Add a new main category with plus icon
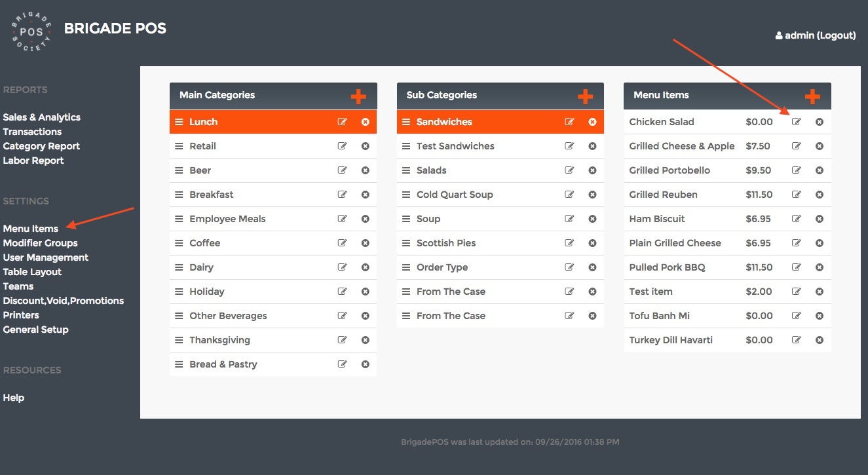Image resolution: width=868 pixels, height=475 pixels. (x=358, y=96)
